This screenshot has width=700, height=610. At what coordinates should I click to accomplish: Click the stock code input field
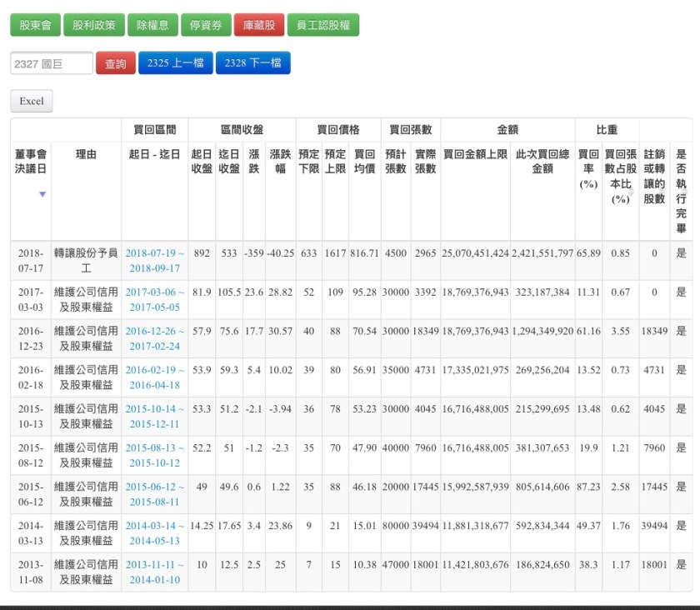51,63
